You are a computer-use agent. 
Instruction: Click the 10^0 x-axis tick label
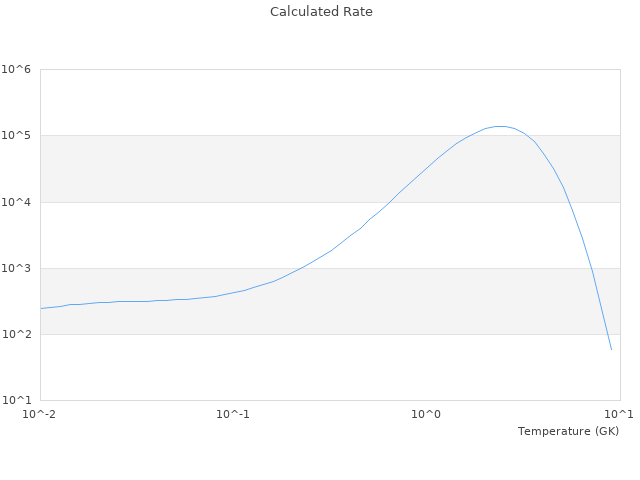point(427,414)
